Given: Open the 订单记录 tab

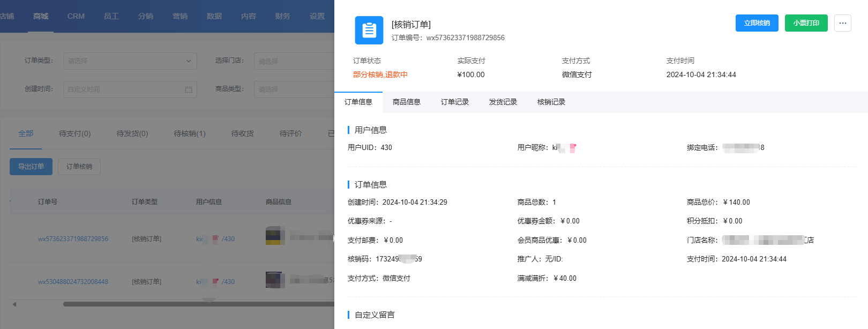Looking at the screenshot, I should pos(454,102).
